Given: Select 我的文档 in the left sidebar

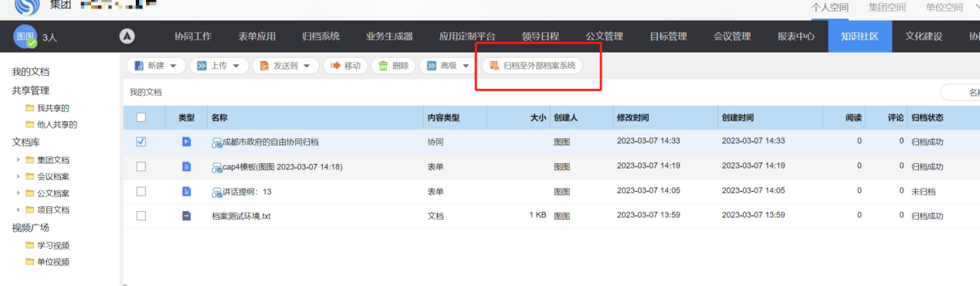Looking at the screenshot, I should (x=31, y=72).
